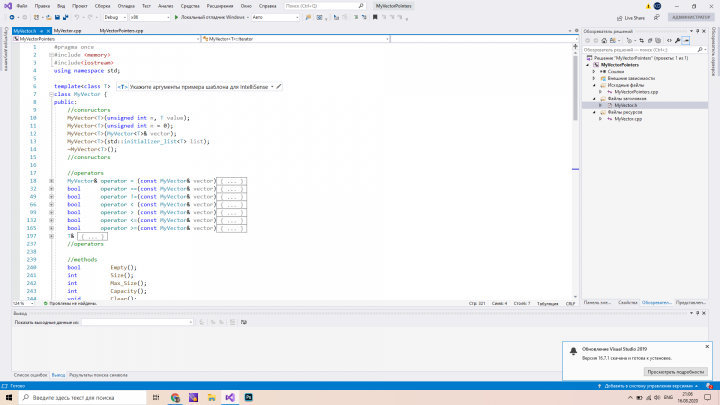Open the 'Сборка' menu
Image resolution: width=720 pixels, height=405 pixels.
pyautogui.click(x=102, y=6)
